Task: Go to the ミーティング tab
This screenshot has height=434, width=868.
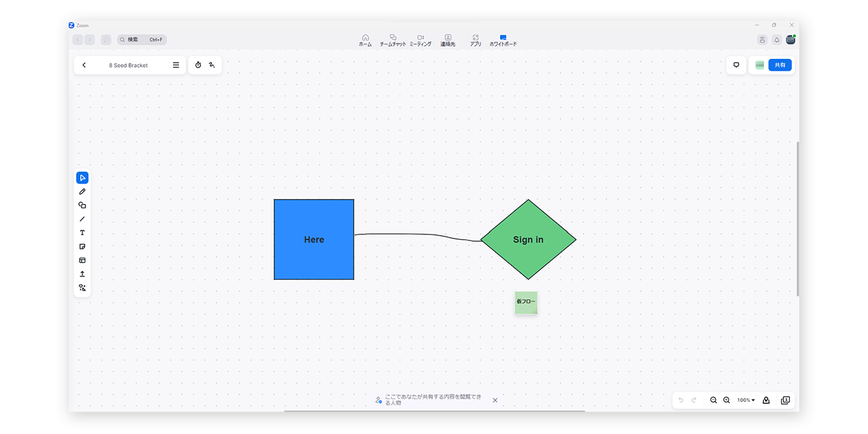Action: (x=421, y=40)
